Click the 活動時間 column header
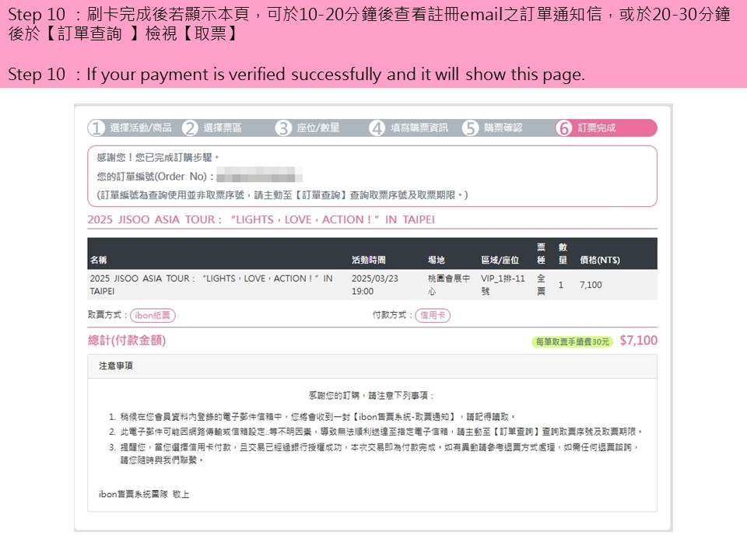The image size is (747, 560). 368,261
